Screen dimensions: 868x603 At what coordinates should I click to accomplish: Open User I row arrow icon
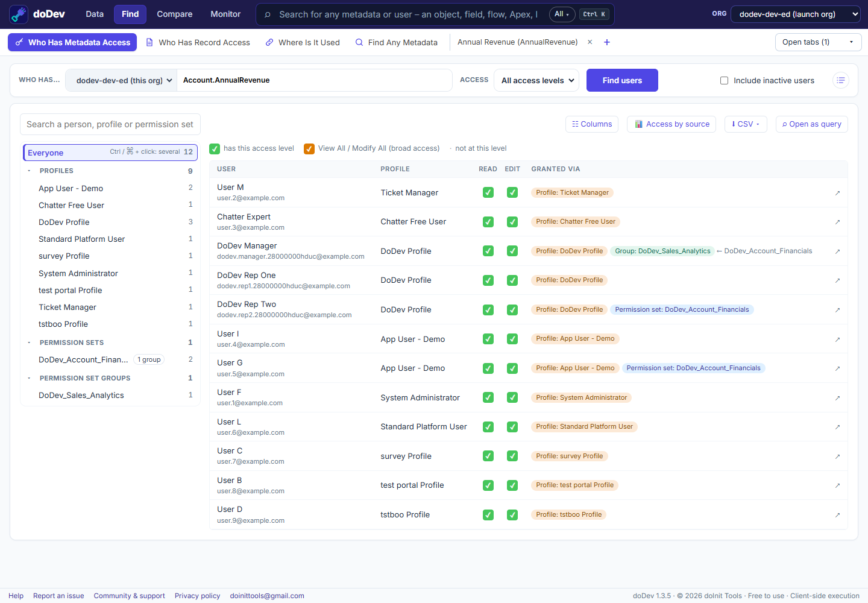coord(837,339)
